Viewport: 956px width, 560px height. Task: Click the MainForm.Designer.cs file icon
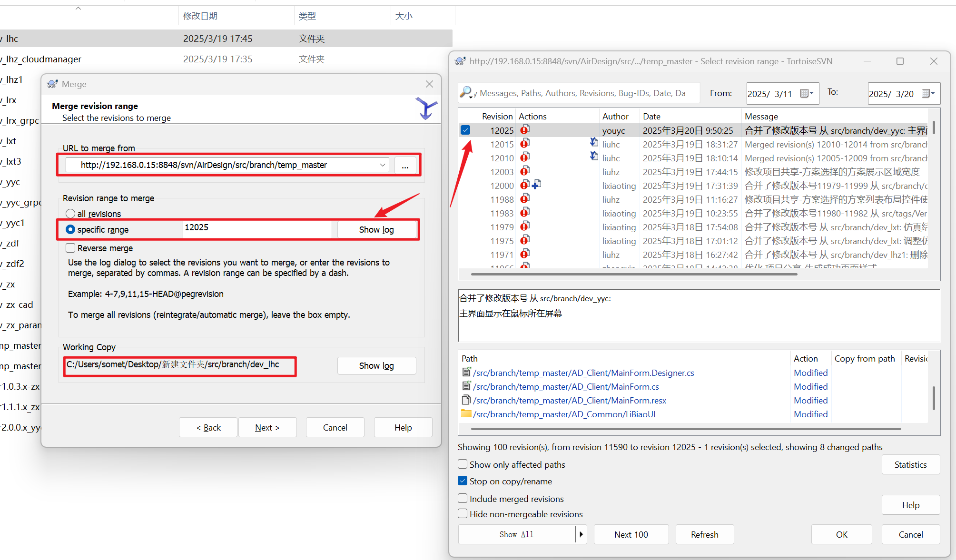(466, 373)
